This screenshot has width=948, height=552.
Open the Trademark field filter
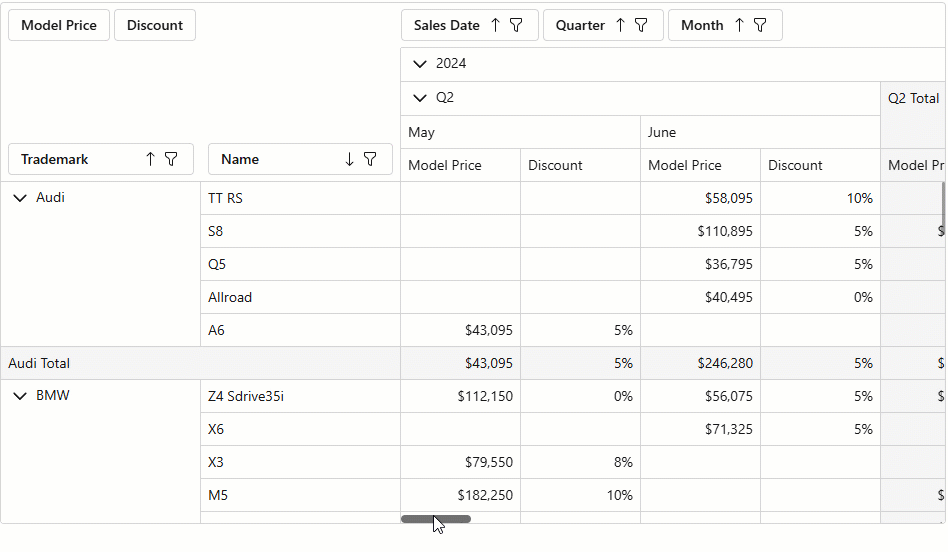(171, 159)
